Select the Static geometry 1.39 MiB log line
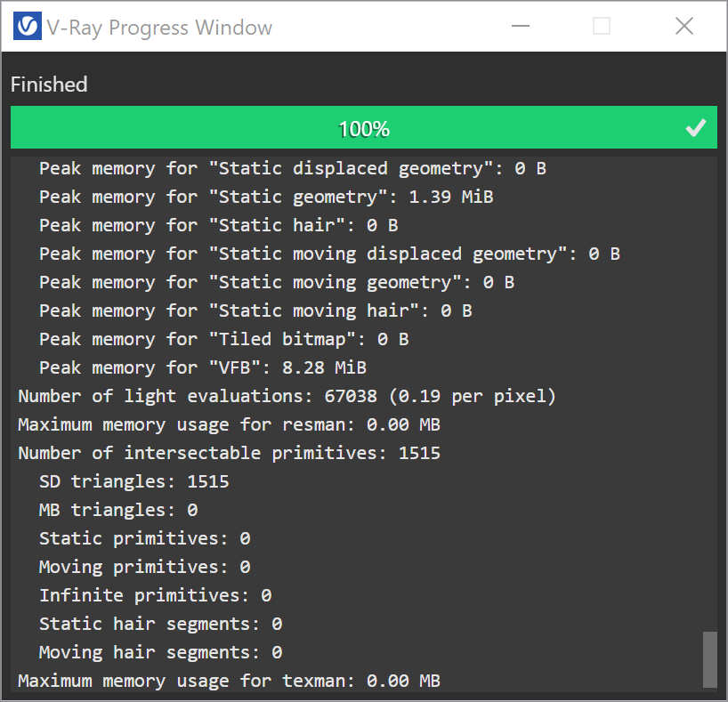Screen dimensions: 728x702 pos(266,197)
